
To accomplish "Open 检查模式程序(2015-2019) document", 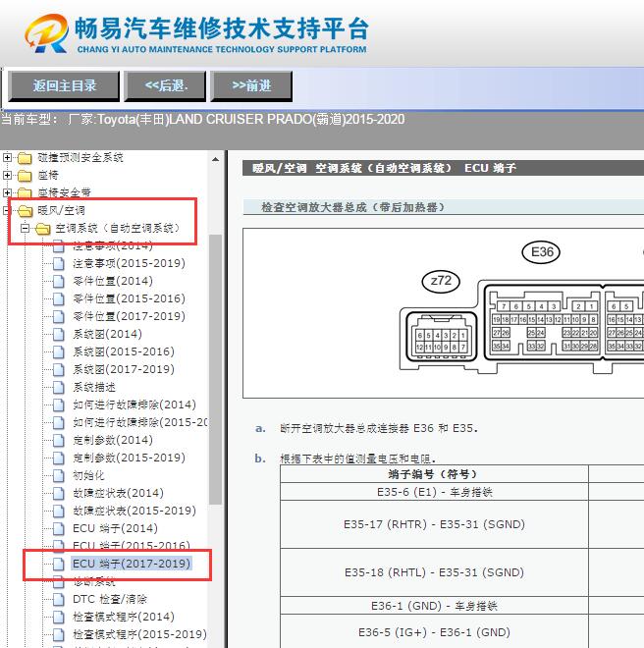I will point(139,634).
